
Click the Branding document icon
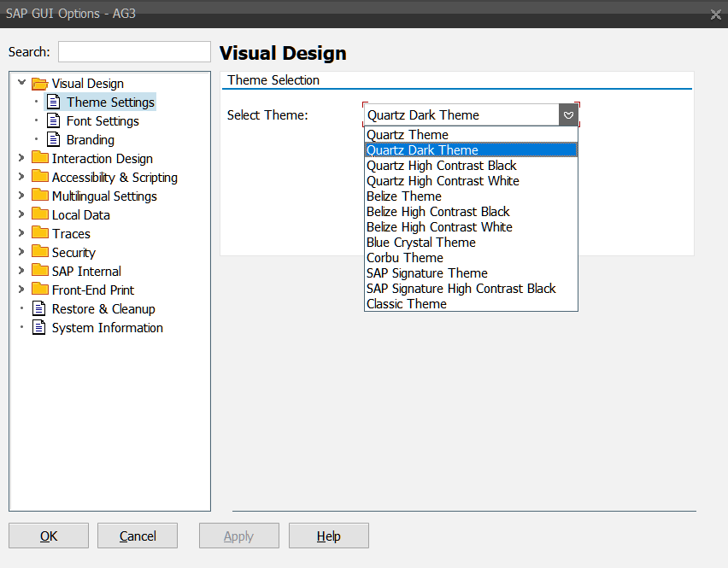[54, 139]
